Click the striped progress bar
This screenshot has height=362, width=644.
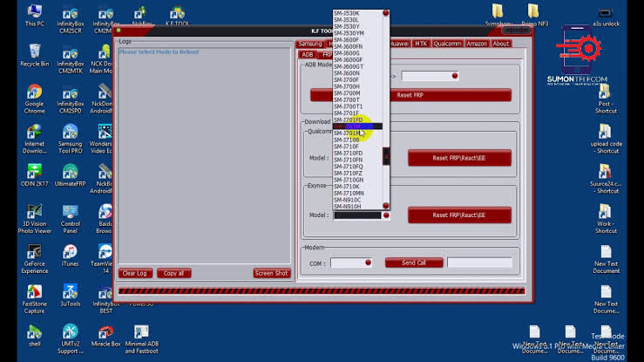(x=322, y=291)
